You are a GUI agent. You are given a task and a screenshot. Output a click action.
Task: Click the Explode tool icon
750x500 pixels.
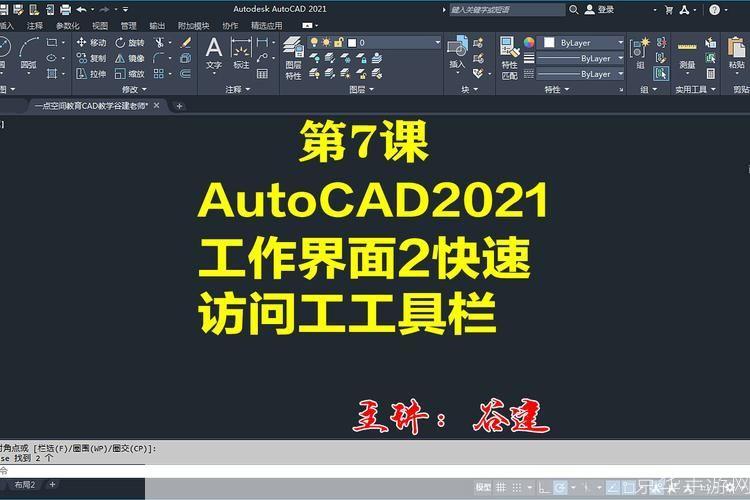pyautogui.click(x=186, y=58)
